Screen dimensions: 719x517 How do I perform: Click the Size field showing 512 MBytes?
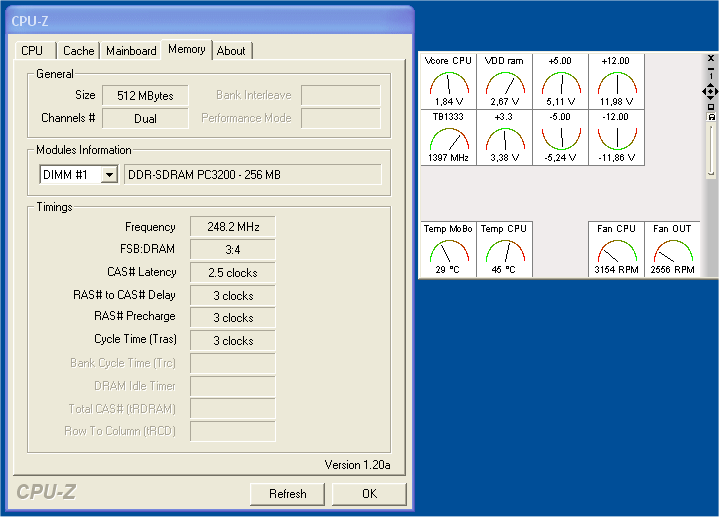coord(145,95)
